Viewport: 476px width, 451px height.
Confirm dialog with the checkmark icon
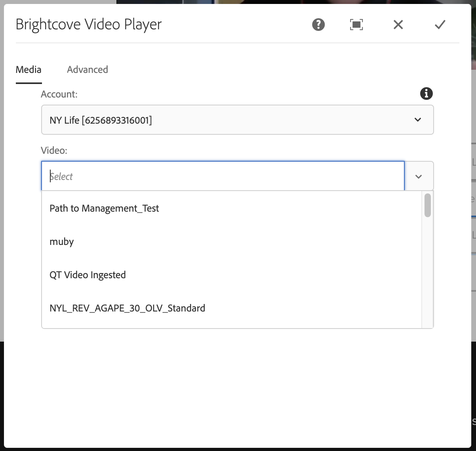439,25
